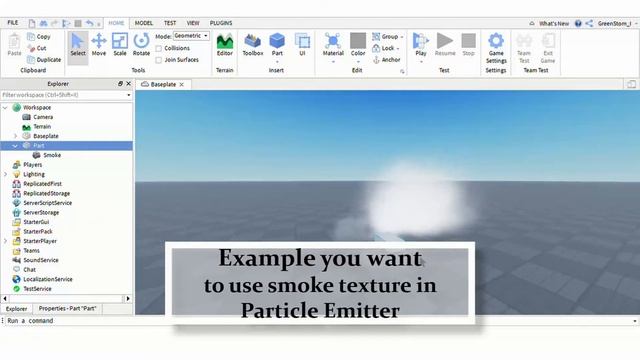Pick the Rotate tool

[x=141, y=45]
